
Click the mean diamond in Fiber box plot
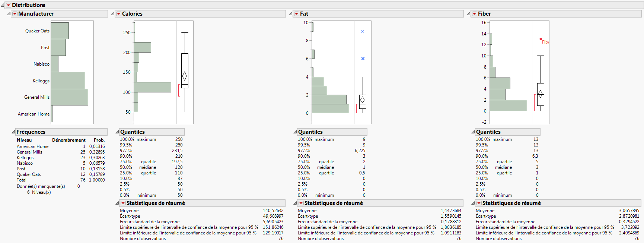click(x=540, y=94)
